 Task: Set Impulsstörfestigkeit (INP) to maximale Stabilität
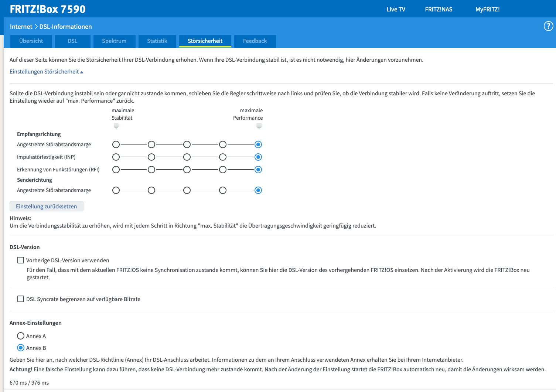[116, 157]
